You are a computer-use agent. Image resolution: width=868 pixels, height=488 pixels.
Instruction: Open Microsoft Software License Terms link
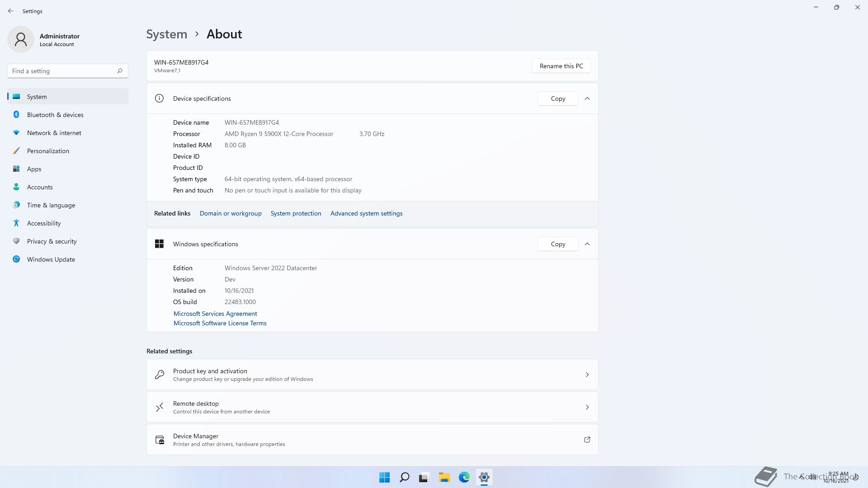[220, 323]
